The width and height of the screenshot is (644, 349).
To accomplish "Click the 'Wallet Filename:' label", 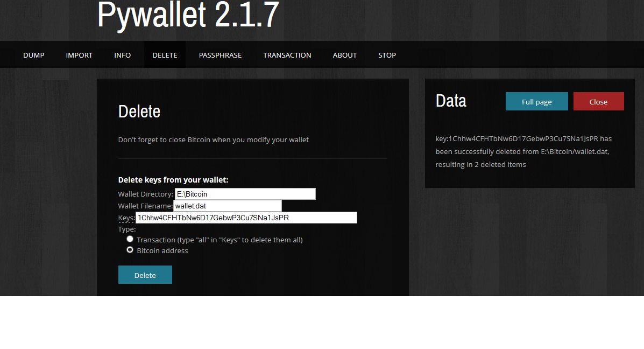I will (145, 206).
